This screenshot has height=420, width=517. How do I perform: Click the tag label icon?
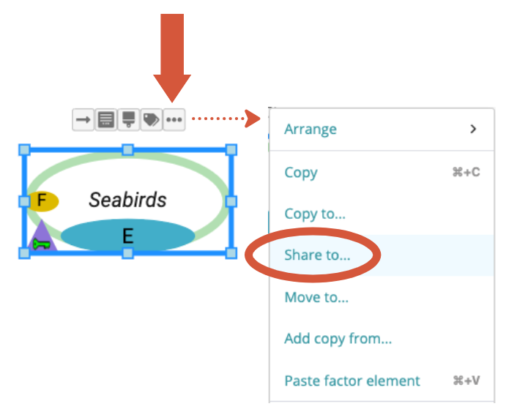click(x=151, y=120)
